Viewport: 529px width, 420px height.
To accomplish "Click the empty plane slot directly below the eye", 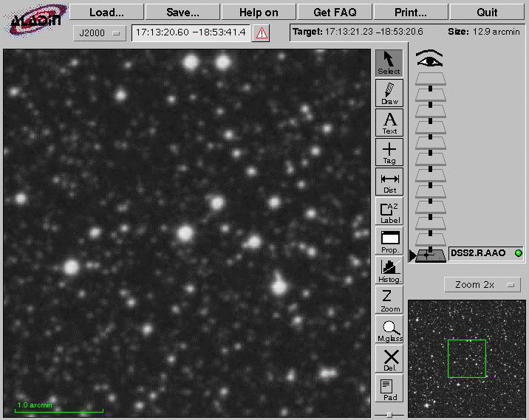I will 431,79.
